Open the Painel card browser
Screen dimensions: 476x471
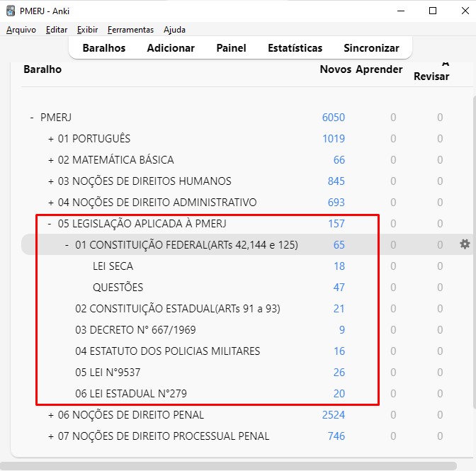tap(232, 48)
